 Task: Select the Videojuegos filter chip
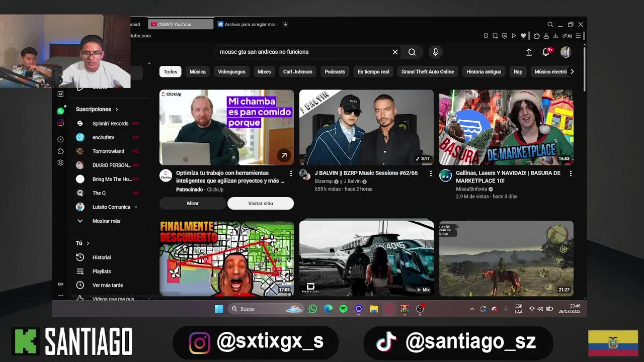coord(232,72)
